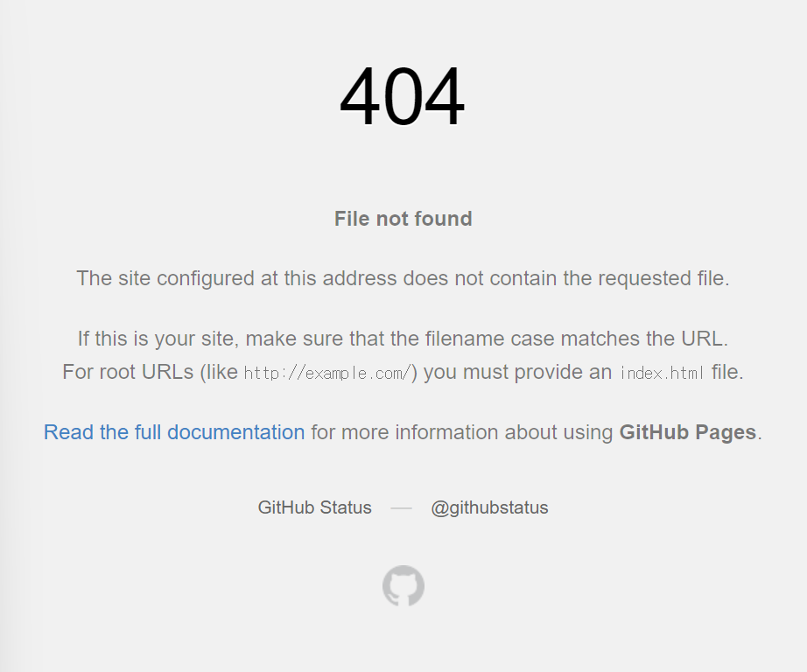Click the text for more information about using
This screenshot has width=807, height=672.
pos(461,432)
